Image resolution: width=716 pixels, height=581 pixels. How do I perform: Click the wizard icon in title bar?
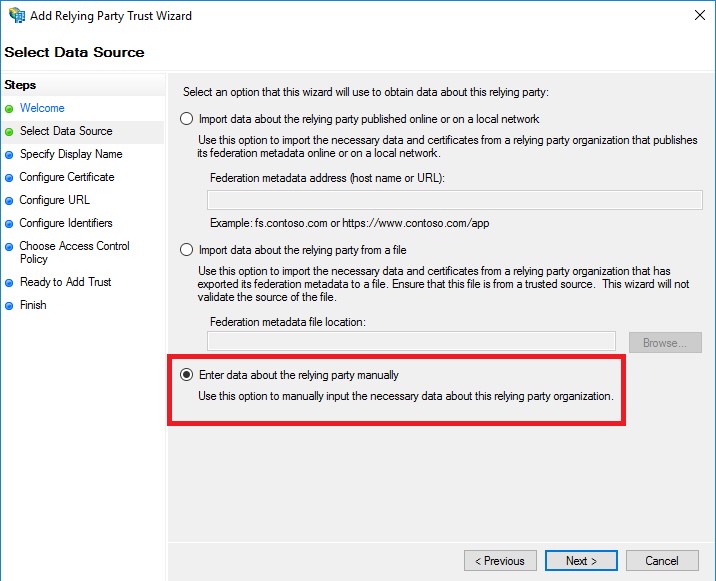pyautogui.click(x=16, y=16)
